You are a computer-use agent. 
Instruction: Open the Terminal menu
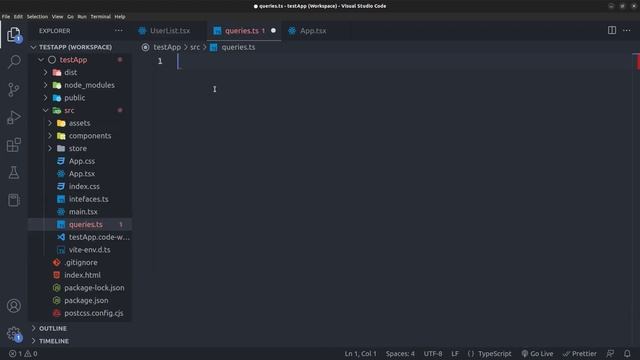100,17
